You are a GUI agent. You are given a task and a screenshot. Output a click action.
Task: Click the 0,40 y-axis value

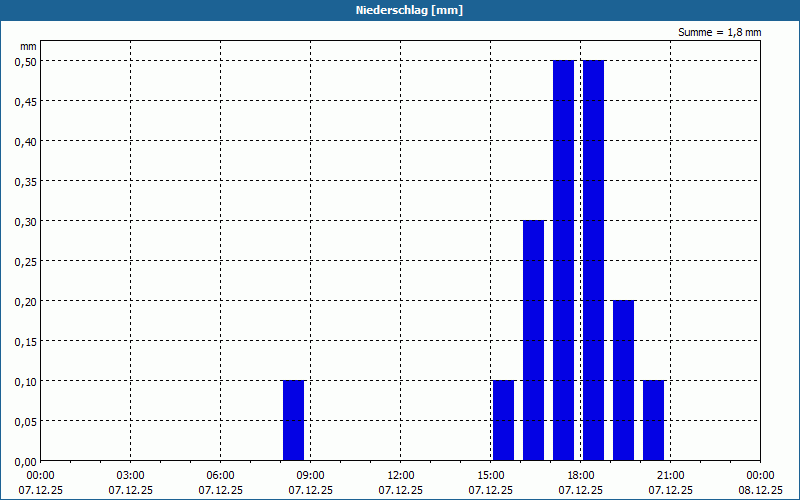coord(26,141)
